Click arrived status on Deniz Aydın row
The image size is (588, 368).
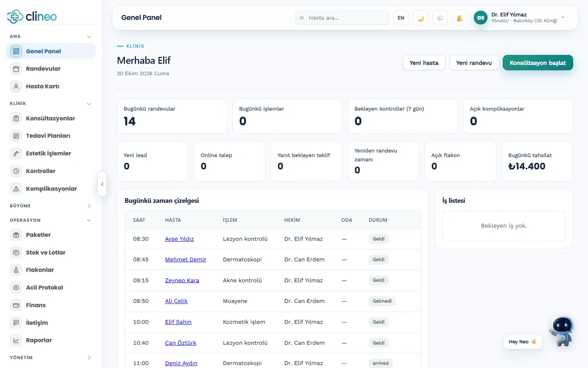coord(381,363)
